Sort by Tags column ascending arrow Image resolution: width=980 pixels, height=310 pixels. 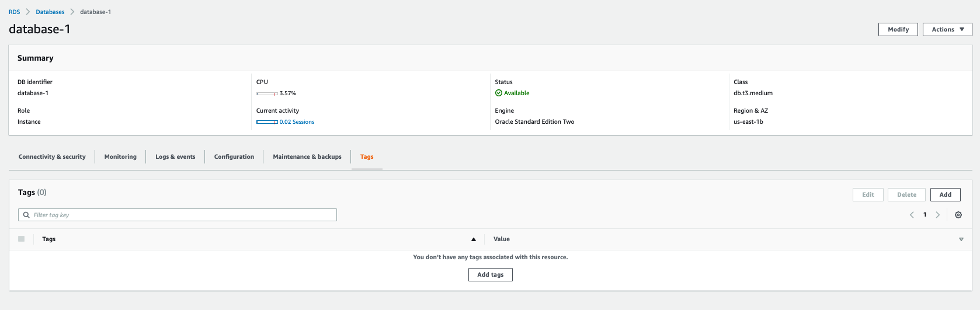[x=474, y=239]
